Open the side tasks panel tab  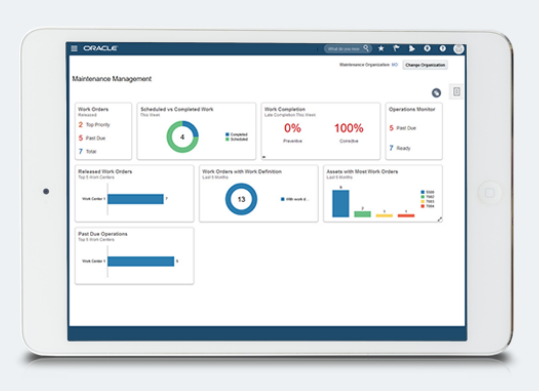click(456, 91)
